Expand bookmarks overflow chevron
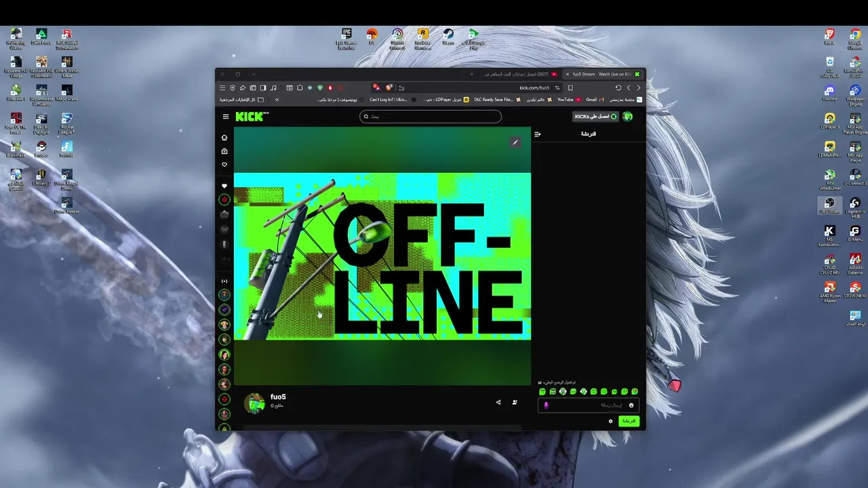 click(277, 100)
